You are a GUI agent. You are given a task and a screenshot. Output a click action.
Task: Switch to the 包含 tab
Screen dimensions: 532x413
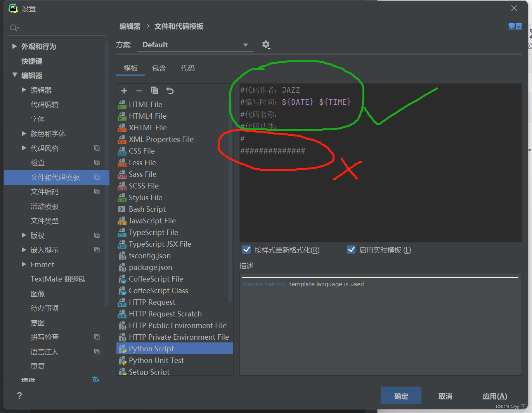click(x=159, y=68)
